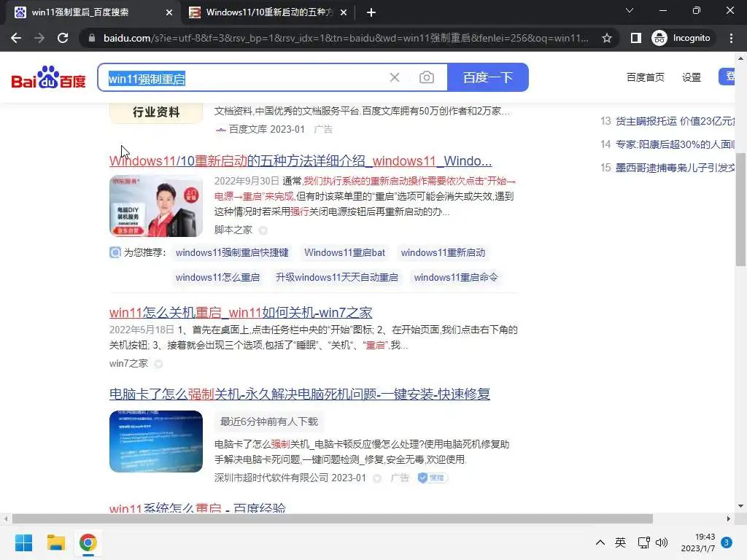Image resolution: width=747 pixels, height=560 pixels.
Task: Open the volume tray icon
Action: click(662, 542)
